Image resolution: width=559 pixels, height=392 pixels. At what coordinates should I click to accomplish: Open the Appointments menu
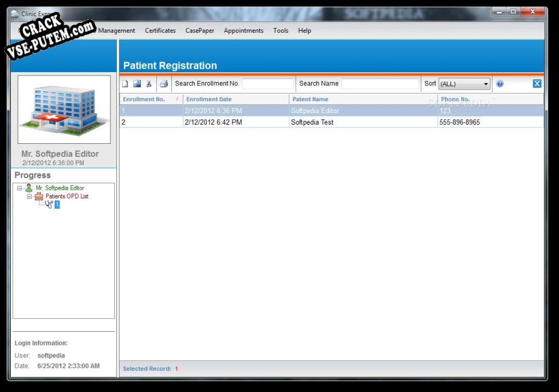click(x=243, y=31)
